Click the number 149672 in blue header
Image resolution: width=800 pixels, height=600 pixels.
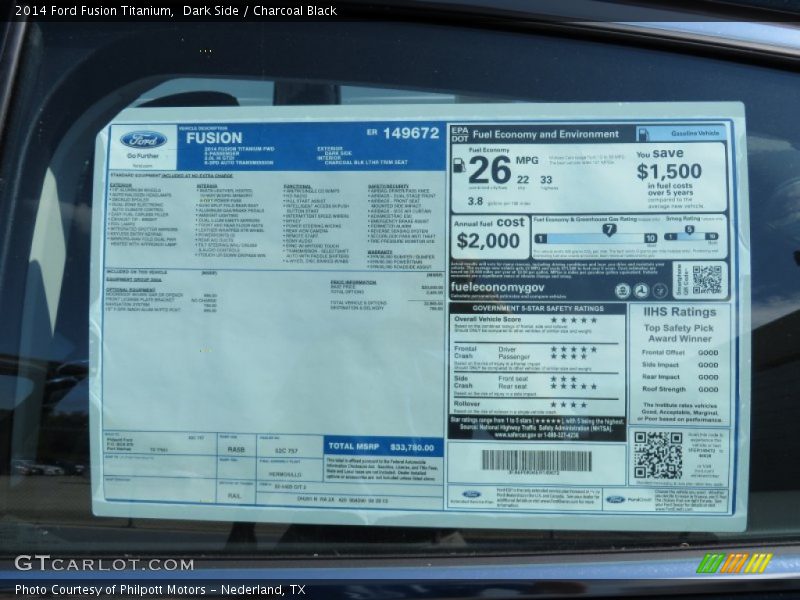(411, 133)
